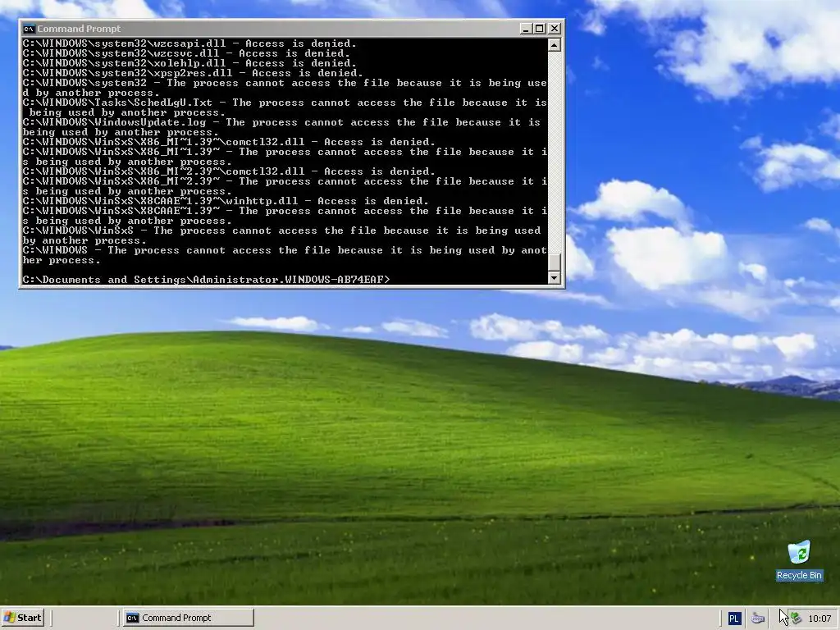Open the Start menu
Image resolution: width=840 pixels, height=630 pixels.
pos(22,618)
